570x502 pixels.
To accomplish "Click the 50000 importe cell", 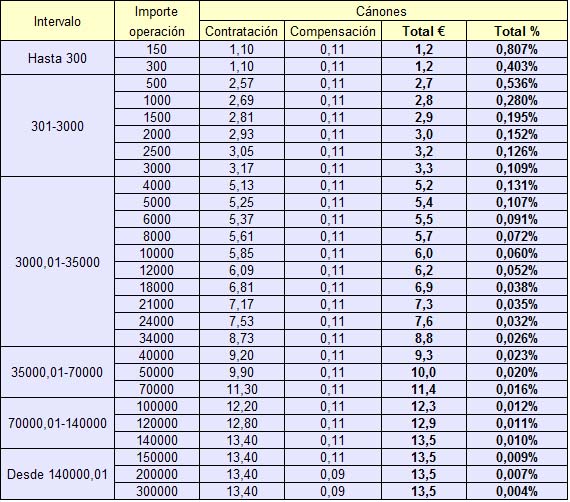I will (x=157, y=372).
